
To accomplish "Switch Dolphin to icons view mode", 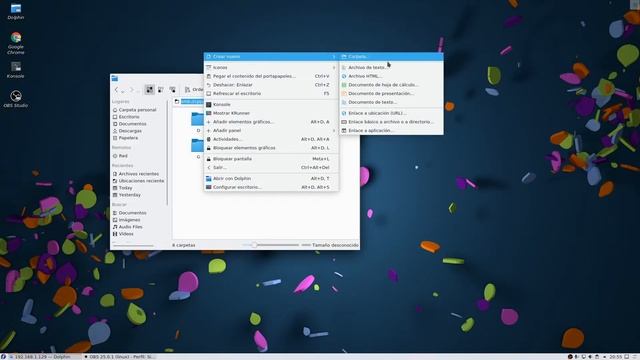I will (149, 89).
